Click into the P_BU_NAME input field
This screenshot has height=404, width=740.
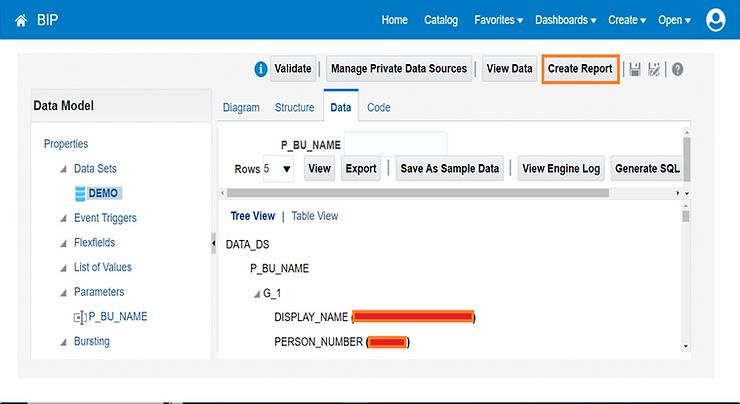[395, 144]
